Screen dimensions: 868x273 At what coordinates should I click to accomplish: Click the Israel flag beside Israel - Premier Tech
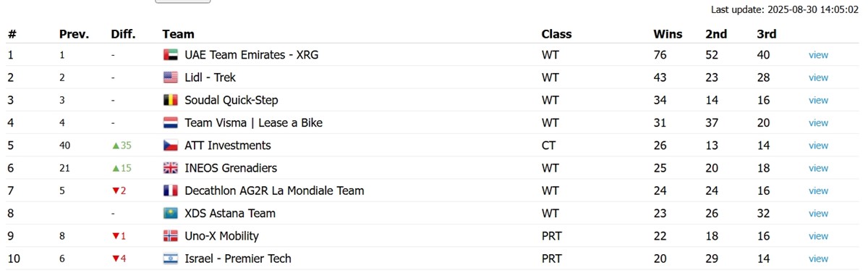[x=171, y=259]
